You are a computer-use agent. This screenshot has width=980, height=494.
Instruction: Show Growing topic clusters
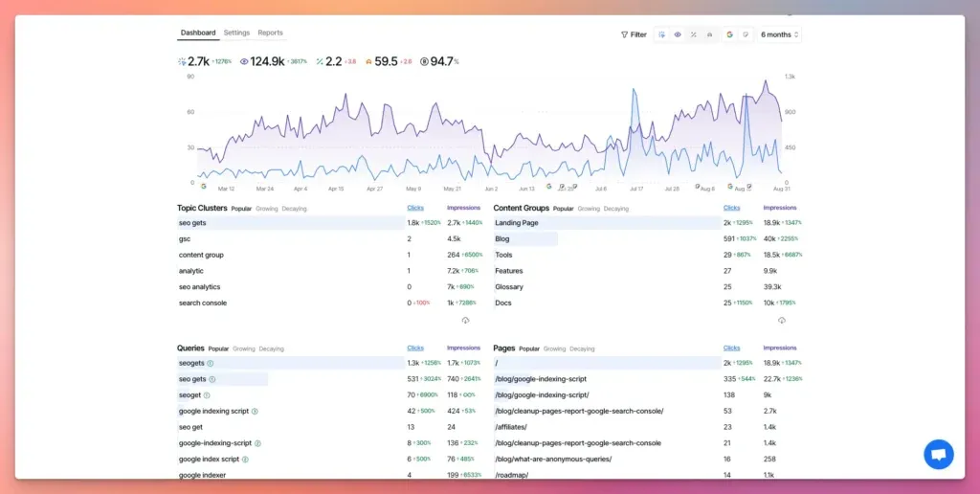click(267, 208)
